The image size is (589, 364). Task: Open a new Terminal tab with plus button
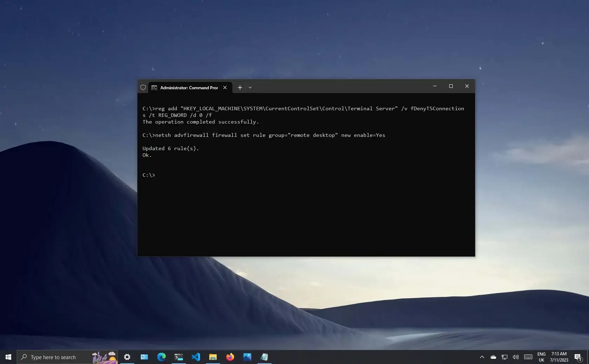240,87
